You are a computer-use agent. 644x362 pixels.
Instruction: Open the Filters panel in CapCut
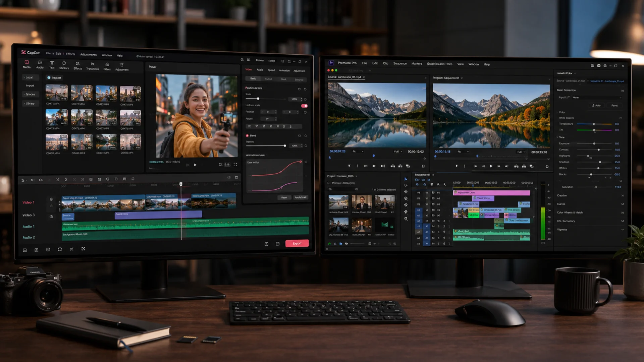pos(107,64)
